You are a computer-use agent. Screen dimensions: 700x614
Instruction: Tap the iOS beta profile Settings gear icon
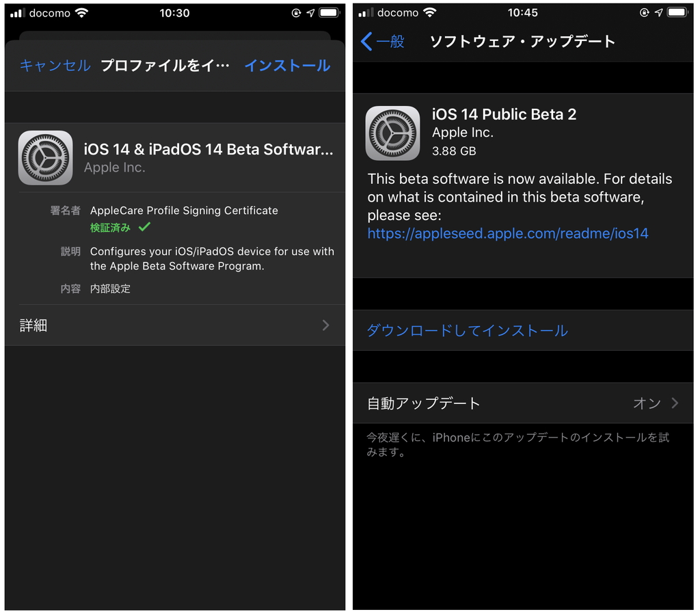click(45, 157)
